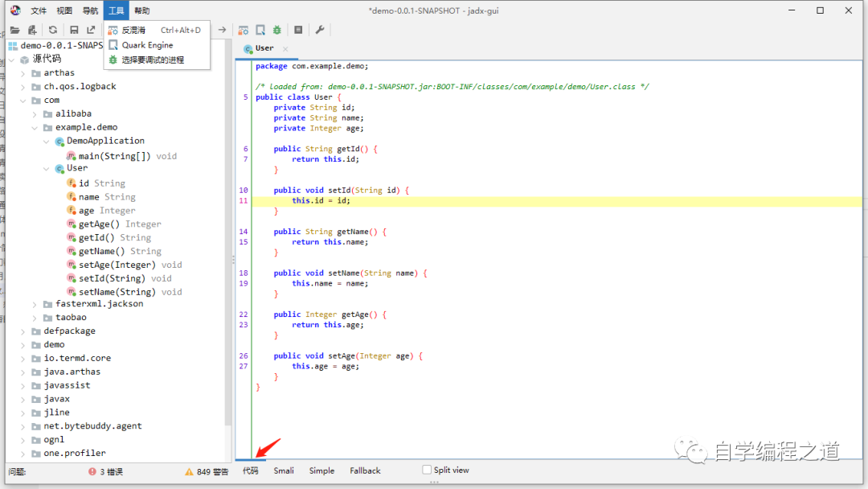The height and width of the screenshot is (489, 868).
Task: Click the reload refresh toolbar icon
Action: 53,30
